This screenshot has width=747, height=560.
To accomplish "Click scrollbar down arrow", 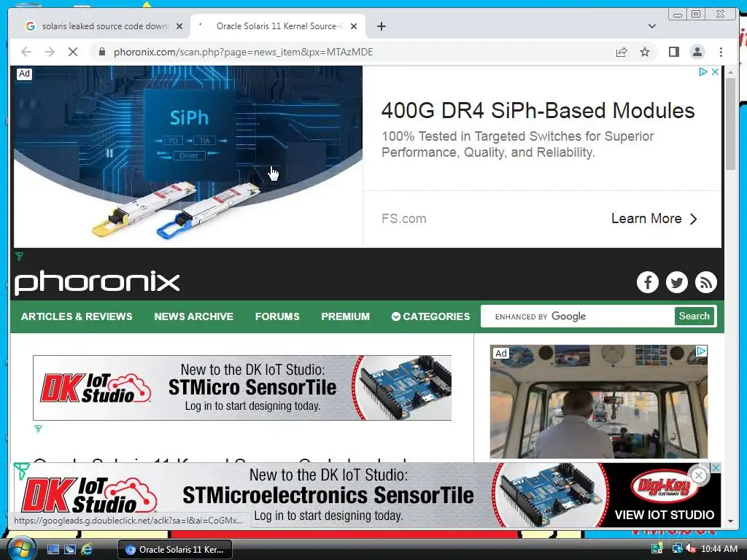I will coord(730,521).
